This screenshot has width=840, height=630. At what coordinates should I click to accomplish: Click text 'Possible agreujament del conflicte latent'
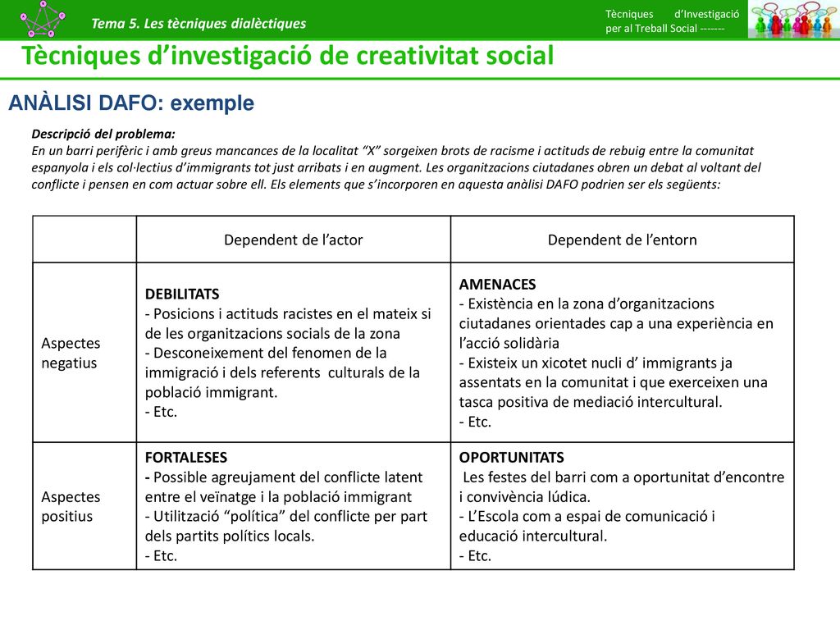coord(288,477)
